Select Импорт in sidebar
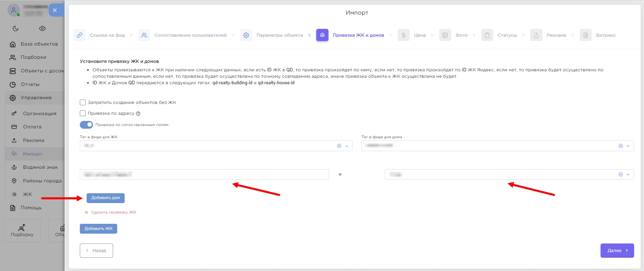 [35, 154]
